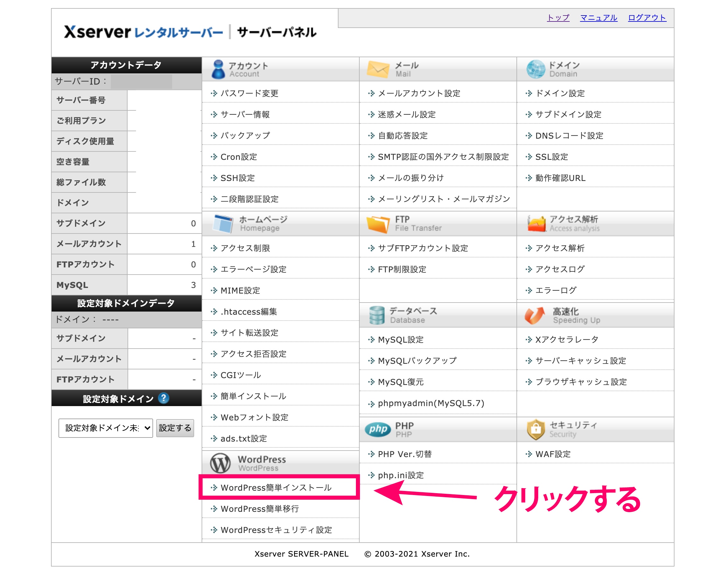Open SSL設定
Screen dimensions: 728x574
pos(552,157)
